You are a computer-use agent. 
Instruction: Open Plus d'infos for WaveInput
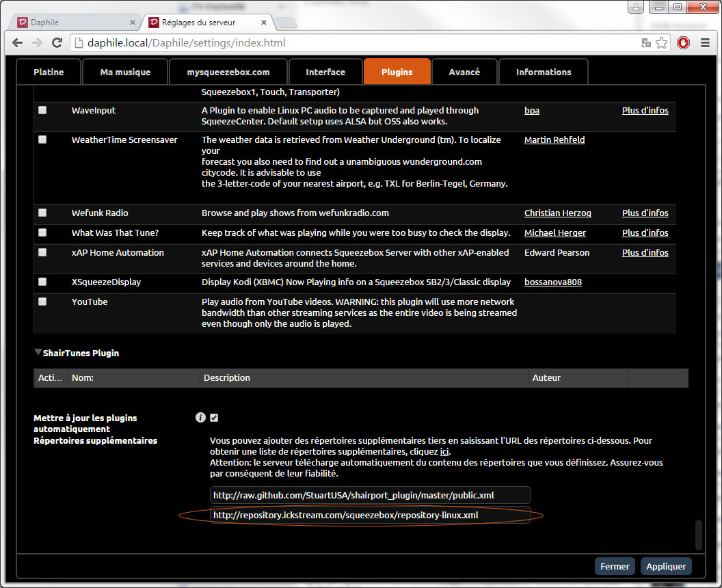click(x=645, y=110)
